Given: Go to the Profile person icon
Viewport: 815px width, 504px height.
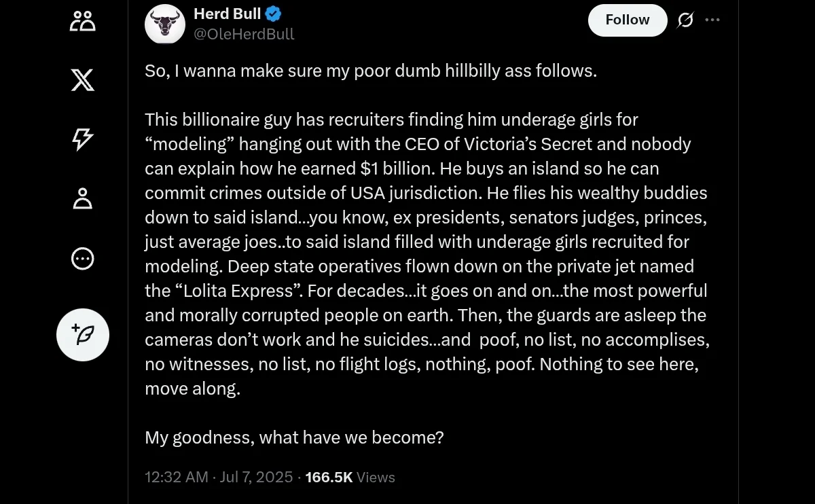Looking at the screenshot, I should (x=83, y=199).
